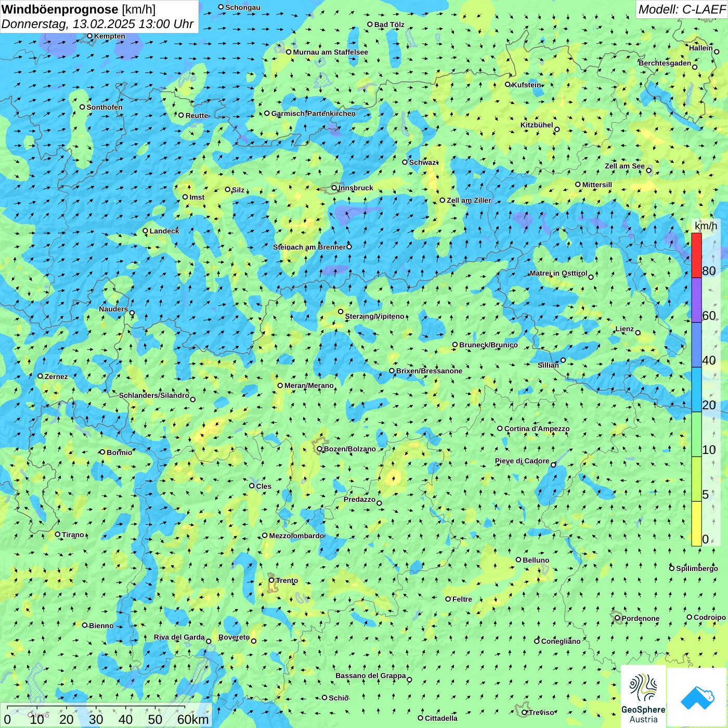This screenshot has height=728, width=728.
Task: Click the Tirano city label
Action: pos(73,535)
